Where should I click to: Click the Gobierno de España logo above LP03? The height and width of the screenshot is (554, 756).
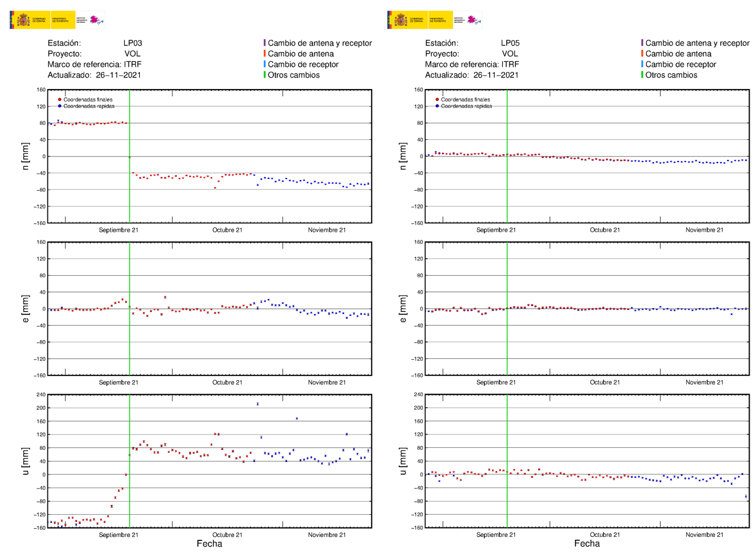pos(29,20)
